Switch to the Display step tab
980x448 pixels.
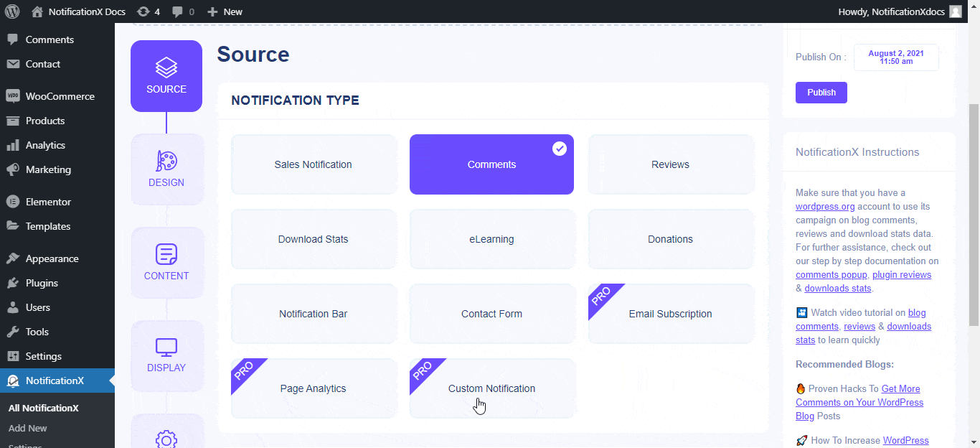[166, 355]
